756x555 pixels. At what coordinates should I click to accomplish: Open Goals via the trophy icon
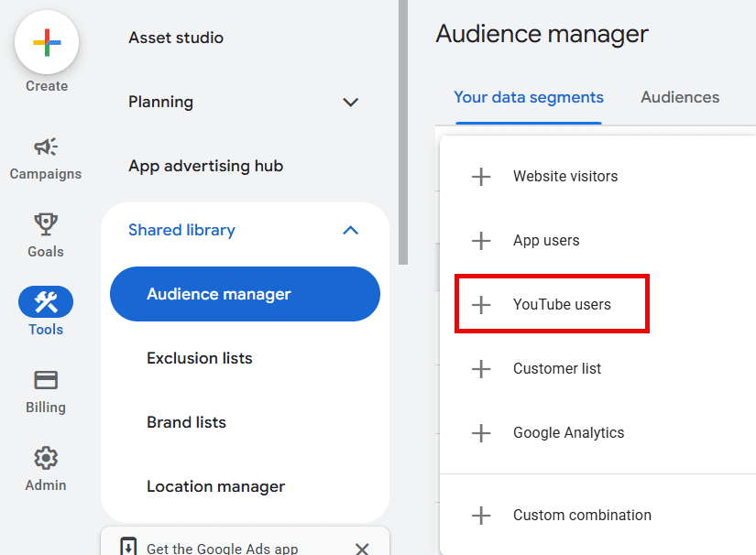tap(46, 224)
